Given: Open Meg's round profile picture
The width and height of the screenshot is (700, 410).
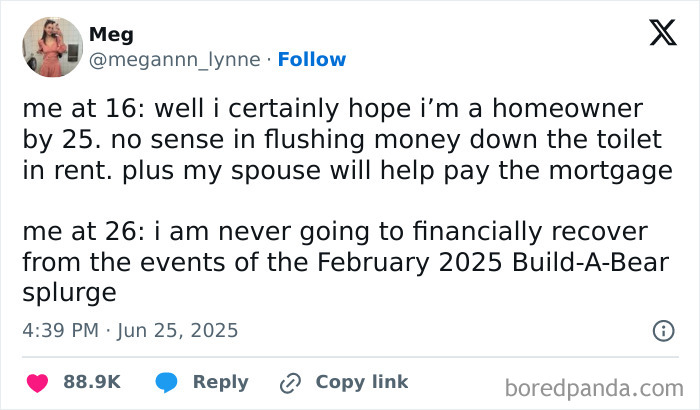Looking at the screenshot, I should pyautogui.click(x=53, y=47).
